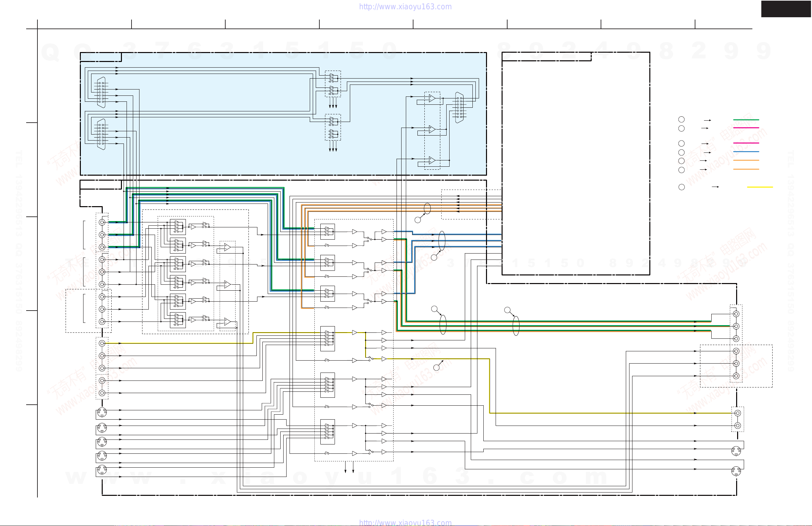The image size is (812, 526).
Task: Click the triple down-arrows under lower blue-section switch block
Action: pyautogui.click(x=333, y=146)
